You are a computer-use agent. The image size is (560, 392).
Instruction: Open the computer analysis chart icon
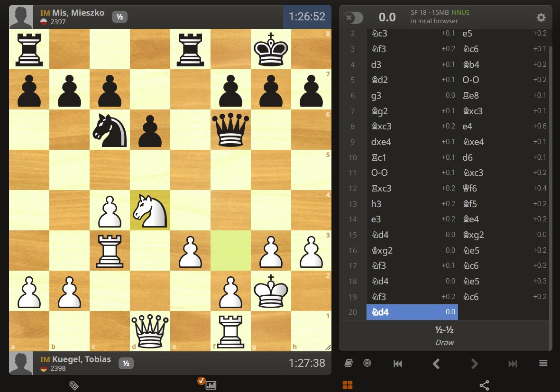click(211, 385)
